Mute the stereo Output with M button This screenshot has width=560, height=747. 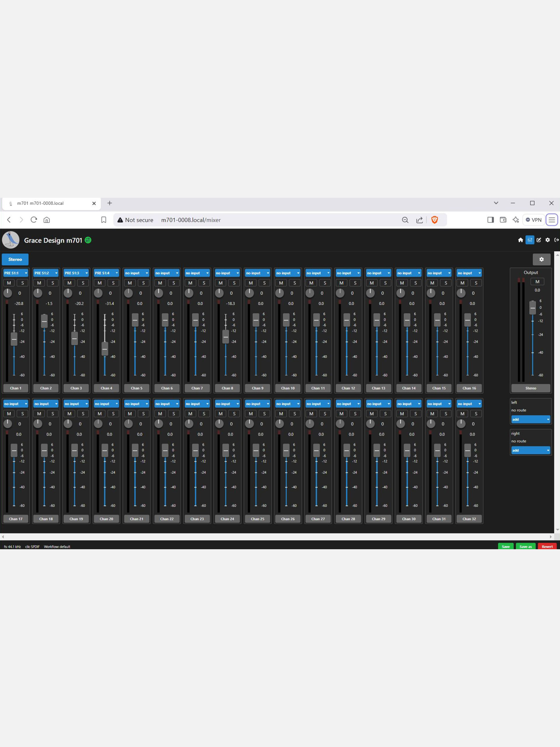coord(537,282)
